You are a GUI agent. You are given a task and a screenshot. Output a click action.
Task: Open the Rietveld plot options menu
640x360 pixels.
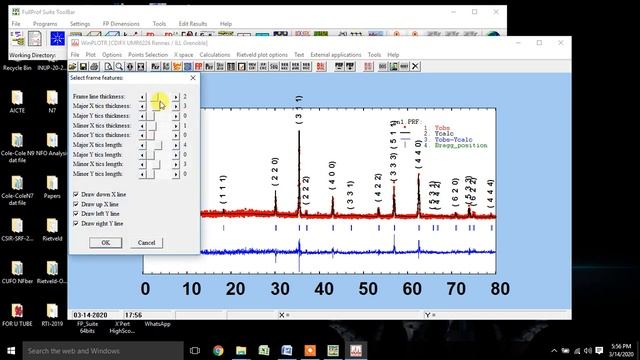tap(262, 55)
